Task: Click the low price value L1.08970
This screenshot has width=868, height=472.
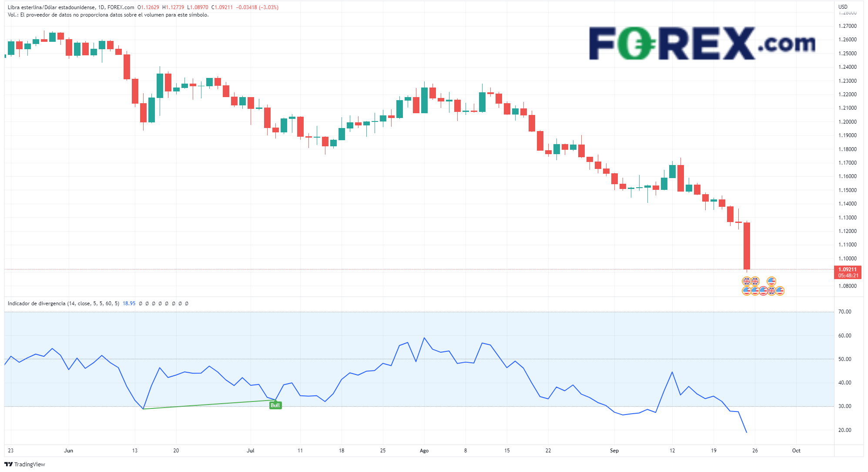Action: click(198, 7)
